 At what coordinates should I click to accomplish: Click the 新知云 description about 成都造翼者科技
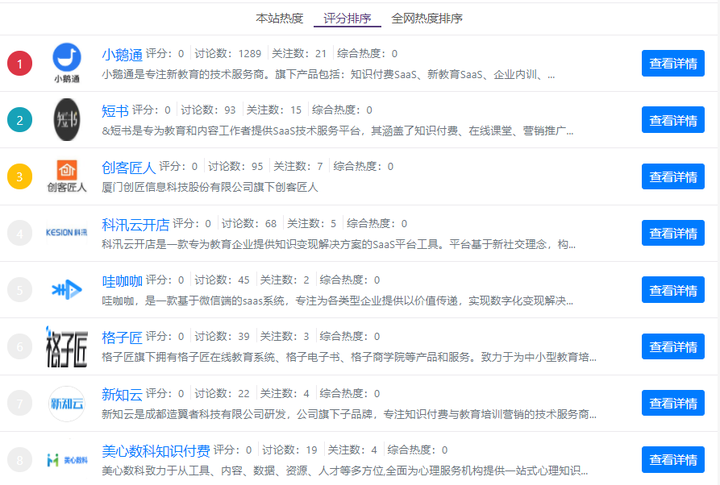(x=349, y=415)
